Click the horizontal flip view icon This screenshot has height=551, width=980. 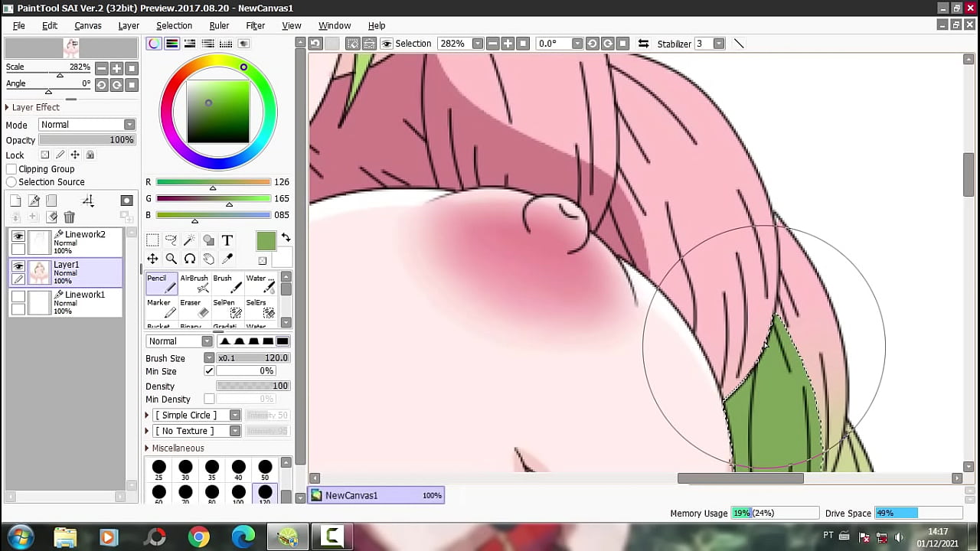coord(643,44)
